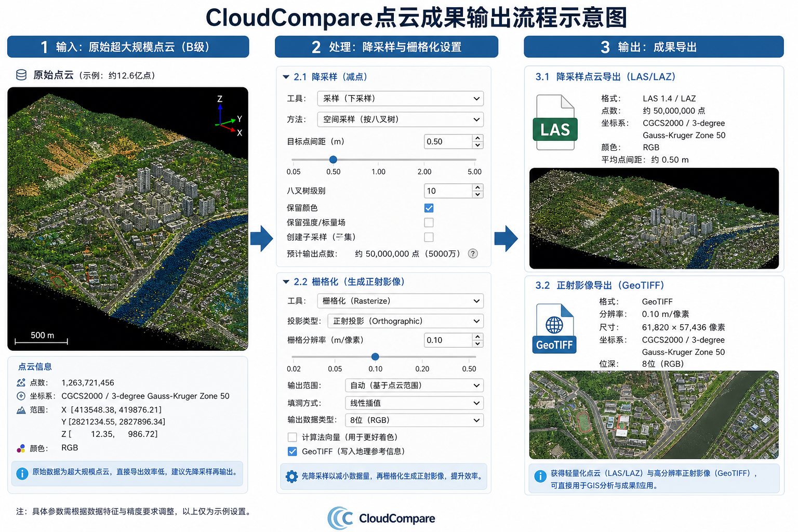Screen dimensions: 798x532
Task: Click the point count icon beside 点数
Action: click(21, 382)
